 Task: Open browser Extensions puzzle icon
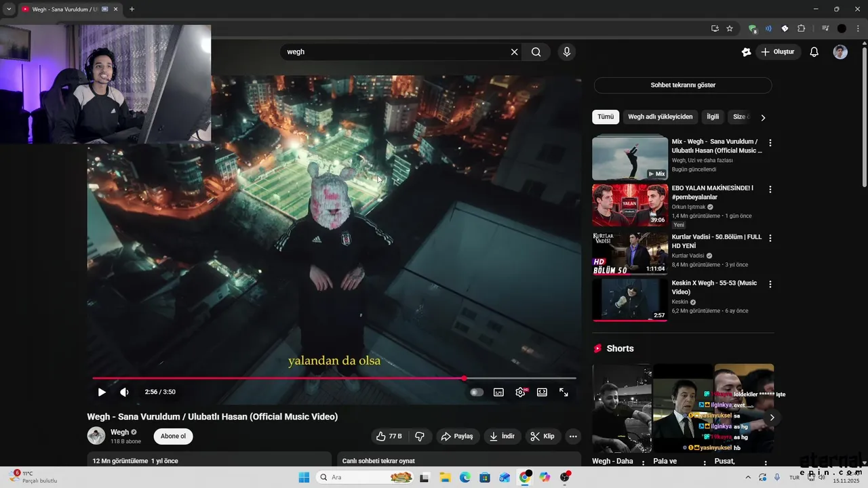pyautogui.click(x=802, y=28)
